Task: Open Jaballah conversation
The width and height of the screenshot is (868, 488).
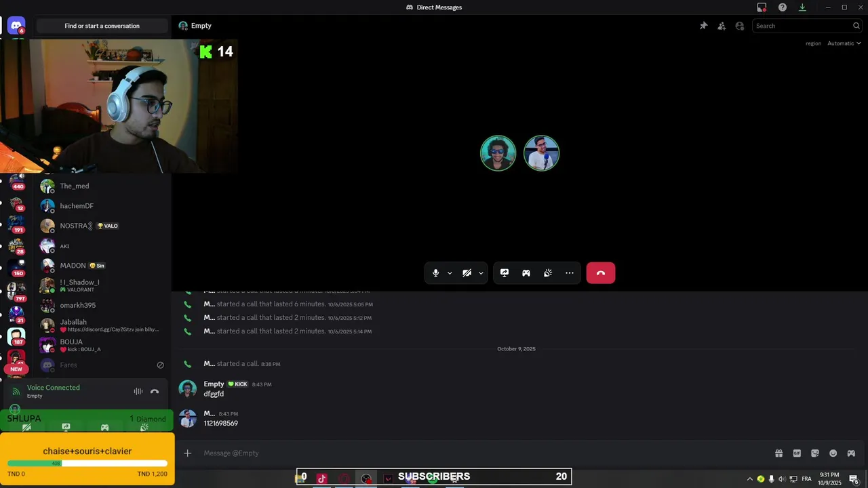Action: tap(102, 325)
